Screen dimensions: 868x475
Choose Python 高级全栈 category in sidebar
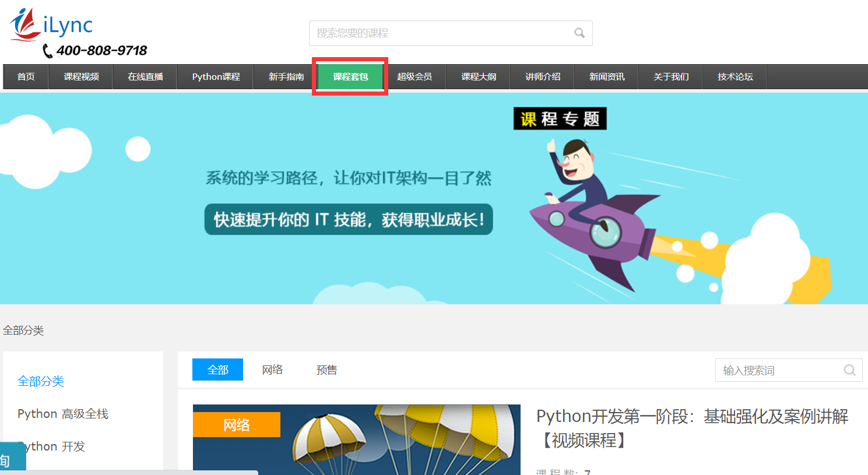point(63,414)
